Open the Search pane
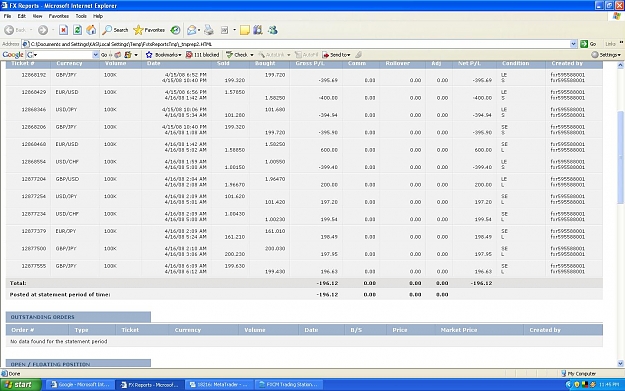 coord(115,30)
